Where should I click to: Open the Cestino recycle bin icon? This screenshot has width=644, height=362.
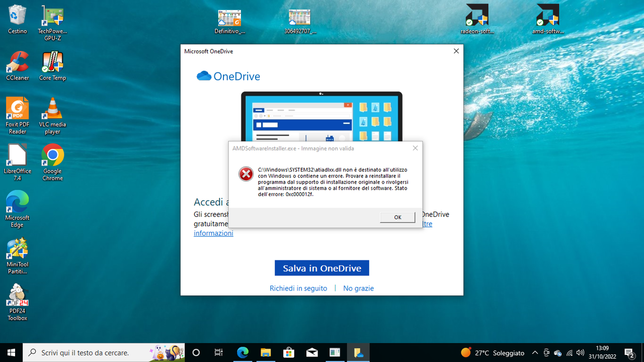[17, 20]
